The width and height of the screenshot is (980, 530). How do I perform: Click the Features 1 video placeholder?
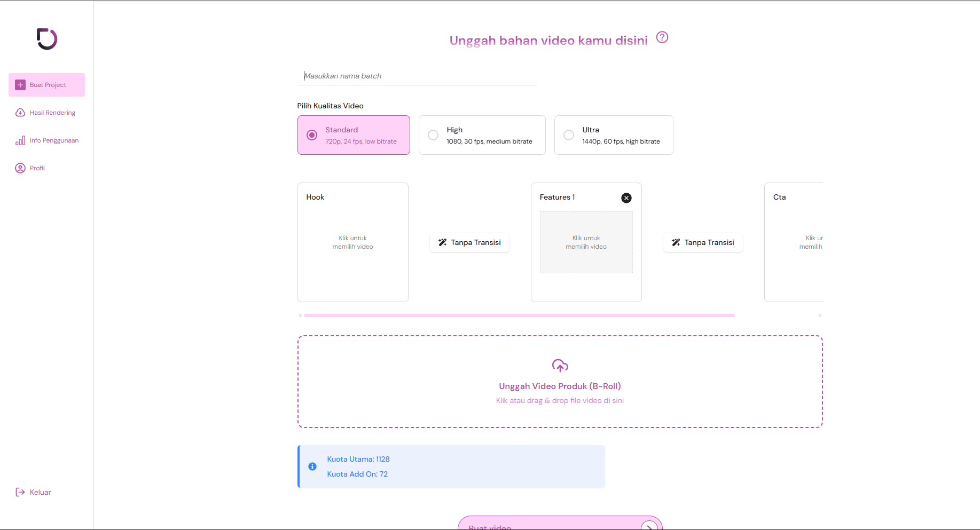point(586,242)
